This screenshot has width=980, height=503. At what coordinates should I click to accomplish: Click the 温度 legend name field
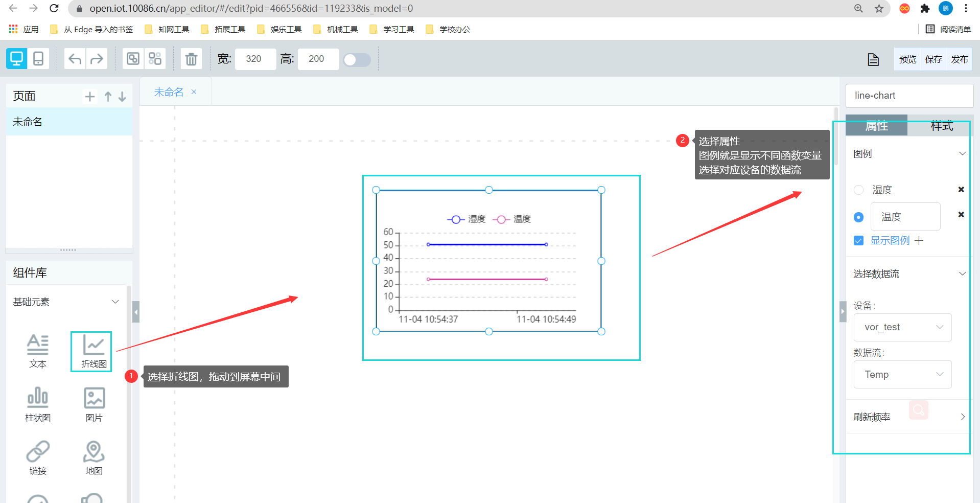pyautogui.click(x=905, y=217)
